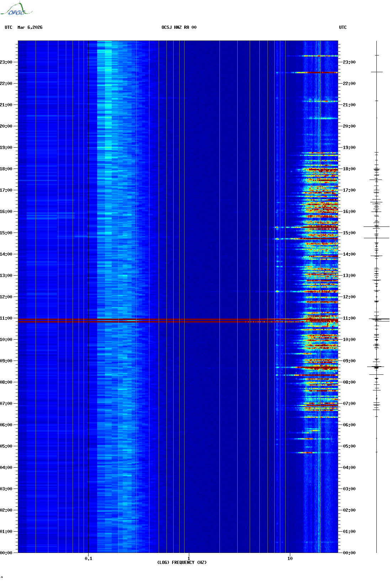Click the largest seismogram spike near 15:00

click(376, 226)
